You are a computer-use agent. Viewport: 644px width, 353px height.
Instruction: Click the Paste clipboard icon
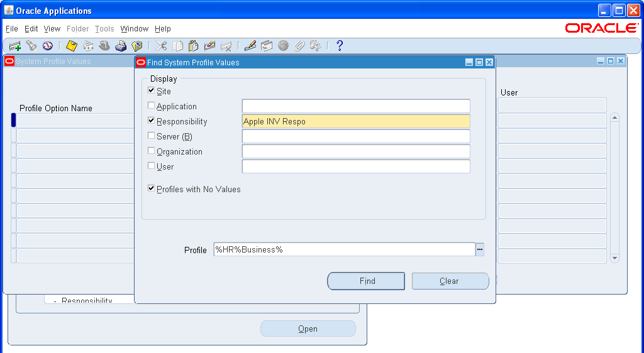tap(194, 46)
